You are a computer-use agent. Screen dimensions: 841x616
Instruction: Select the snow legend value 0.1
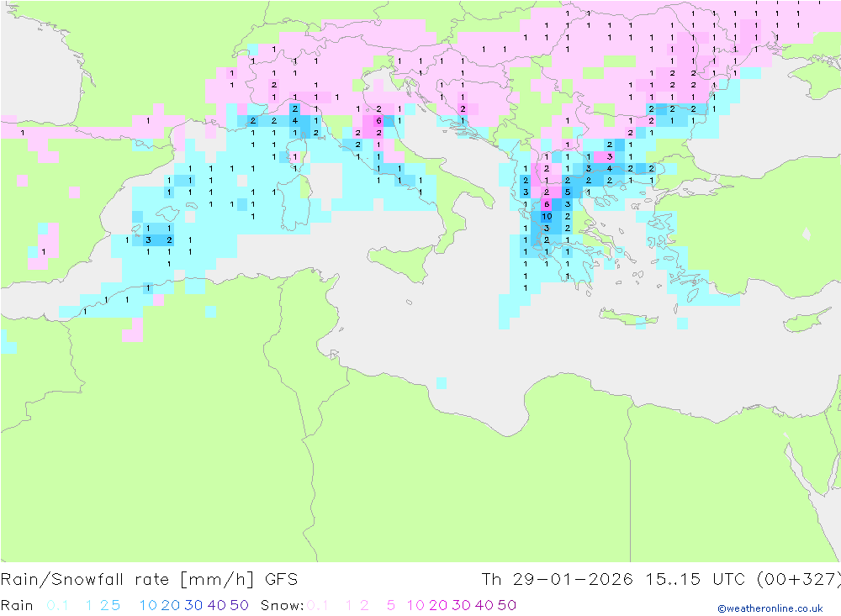click(318, 605)
